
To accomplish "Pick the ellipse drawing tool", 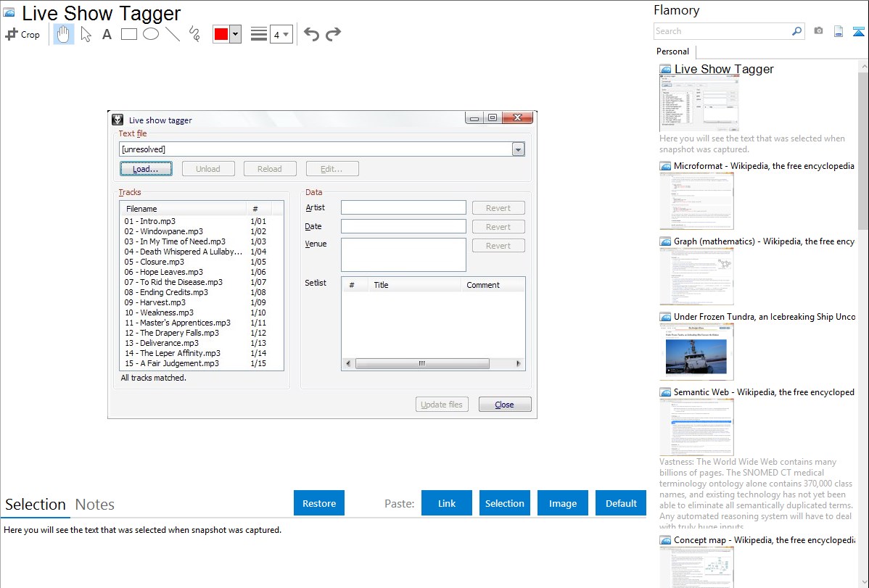I will [x=151, y=34].
